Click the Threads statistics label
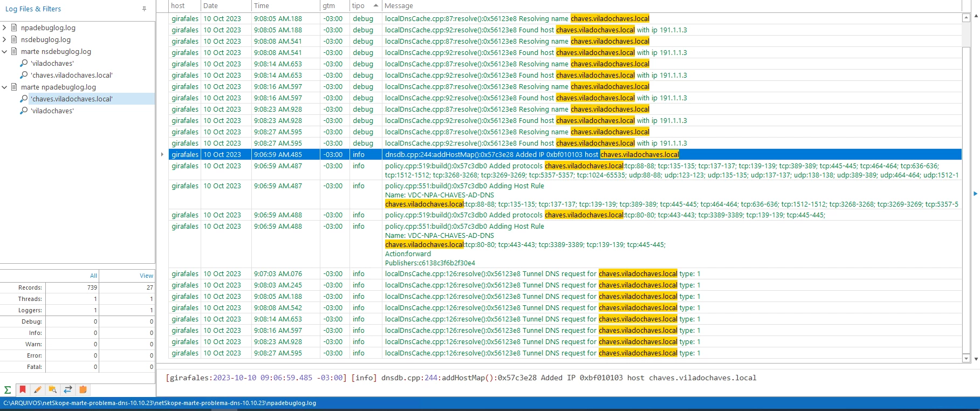 tap(30, 299)
